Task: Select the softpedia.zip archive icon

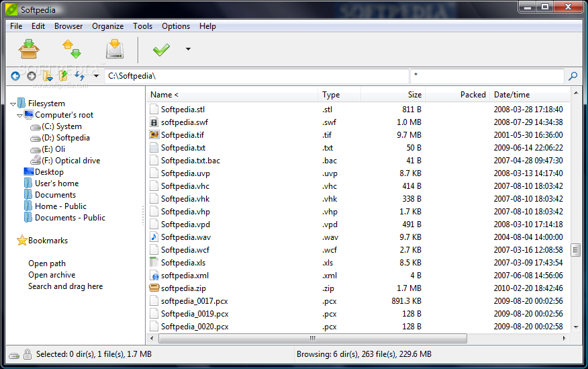Action: pos(154,288)
